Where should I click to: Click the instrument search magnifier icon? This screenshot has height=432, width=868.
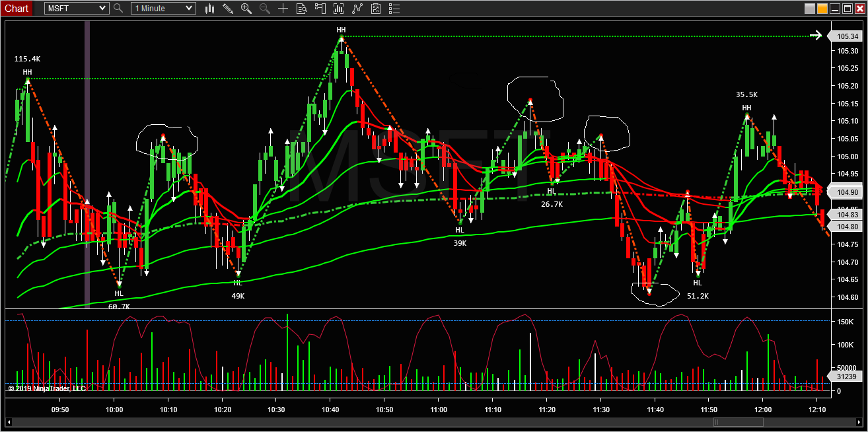click(x=118, y=8)
